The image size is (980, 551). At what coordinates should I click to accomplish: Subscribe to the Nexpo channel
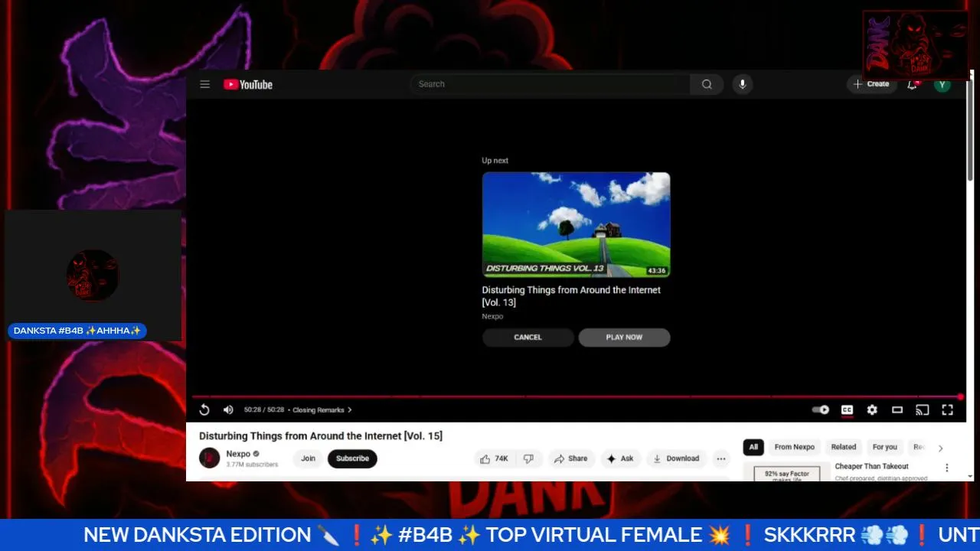pos(352,458)
